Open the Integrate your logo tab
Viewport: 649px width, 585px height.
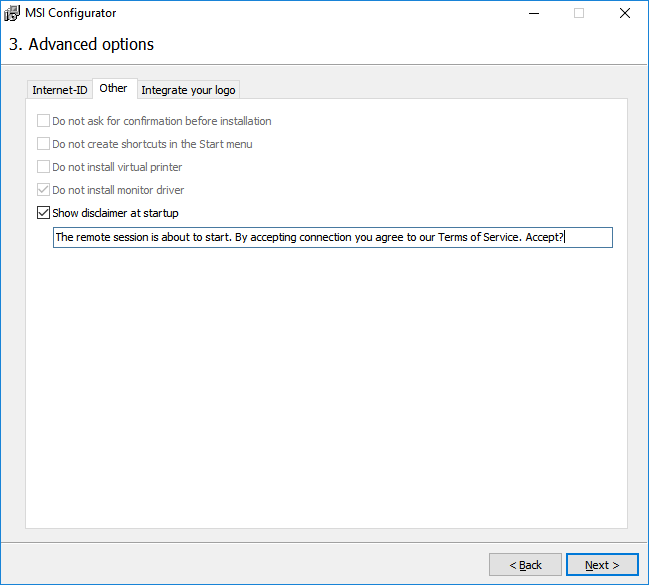click(188, 90)
